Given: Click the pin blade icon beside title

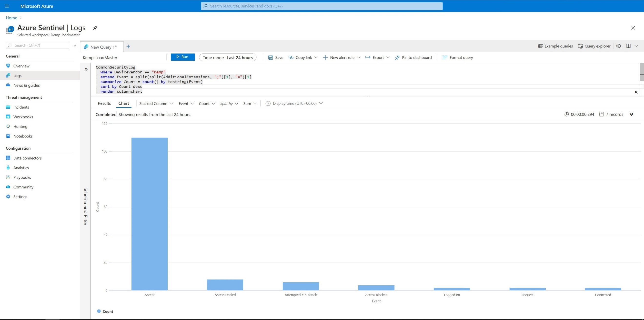Looking at the screenshot, I should (x=95, y=28).
